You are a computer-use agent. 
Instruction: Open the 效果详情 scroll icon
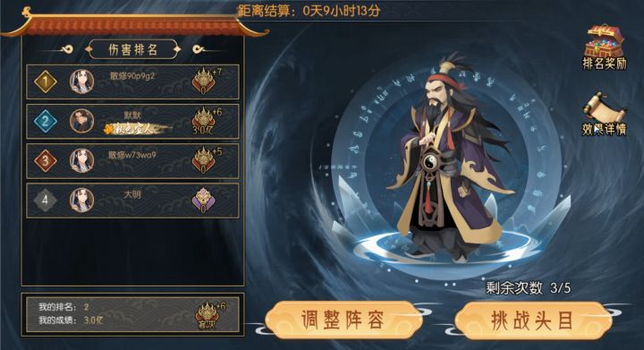(604, 115)
